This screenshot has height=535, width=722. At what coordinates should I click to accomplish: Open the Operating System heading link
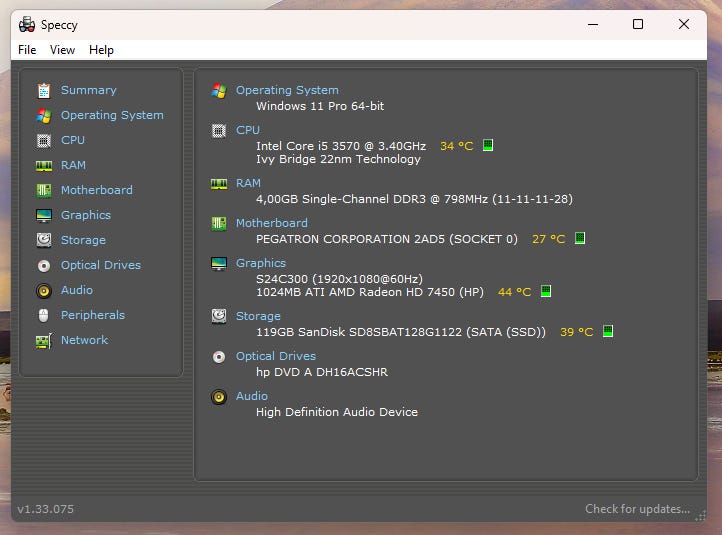[287, 90]
